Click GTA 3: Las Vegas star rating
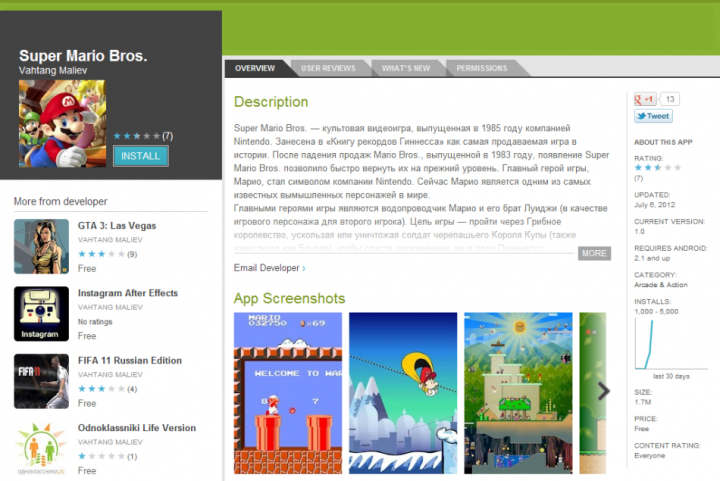The width and height of the screenshot is (720, 481). (x=101, y=254)
